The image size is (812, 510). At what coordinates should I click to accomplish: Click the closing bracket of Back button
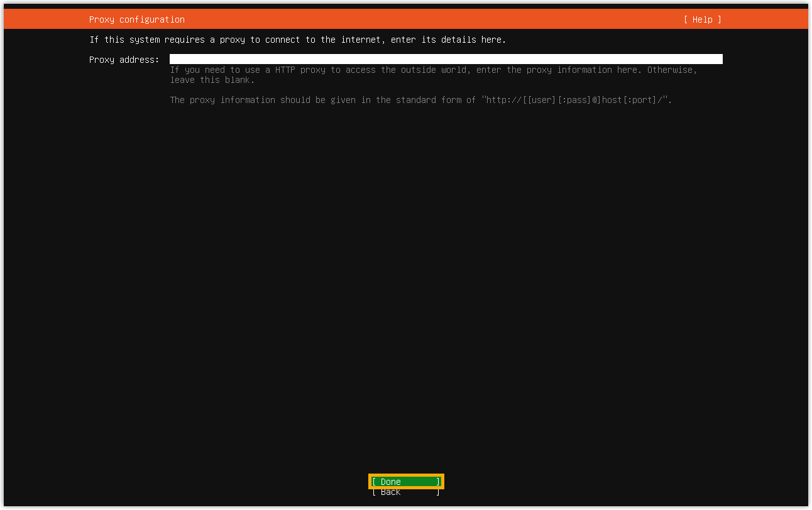tap(438, 492)
